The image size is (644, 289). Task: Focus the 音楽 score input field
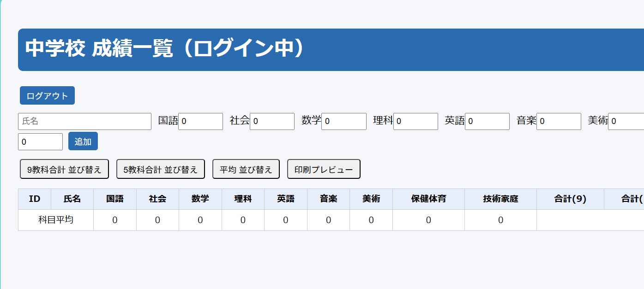(559, 122)
